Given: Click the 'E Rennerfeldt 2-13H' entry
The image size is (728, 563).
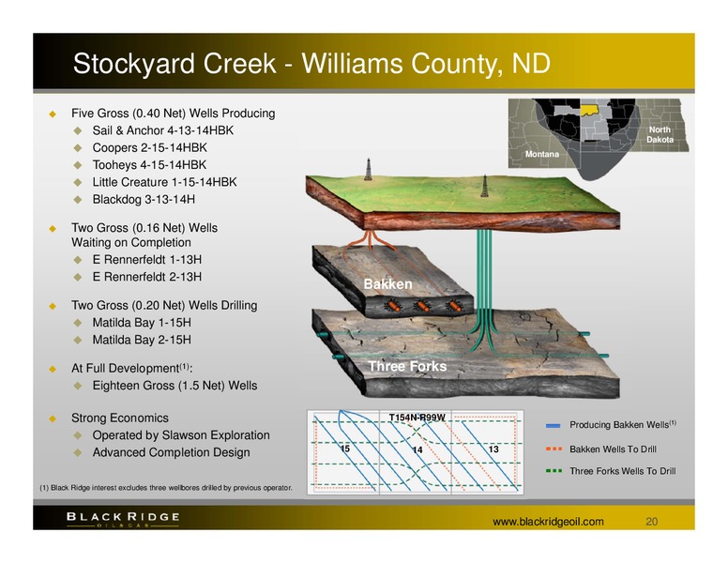Looking at the screenshot, I should (x=146, y=277).
